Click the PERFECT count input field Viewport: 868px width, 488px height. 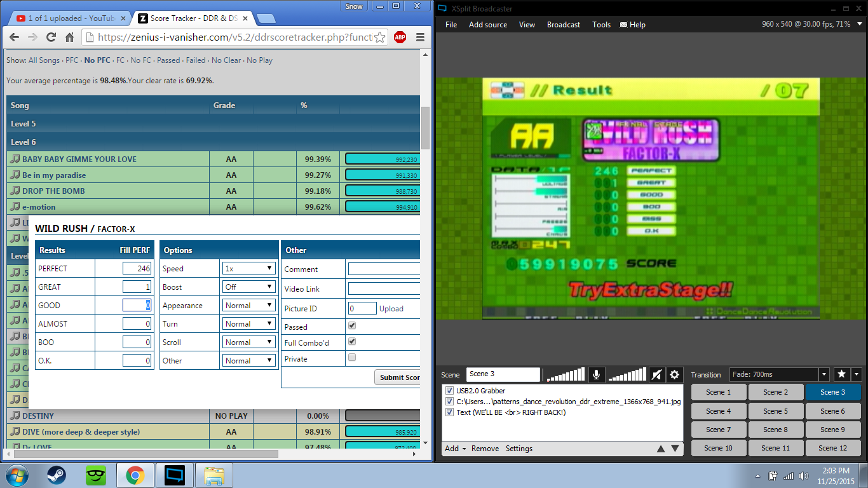[x=137, y=268]
